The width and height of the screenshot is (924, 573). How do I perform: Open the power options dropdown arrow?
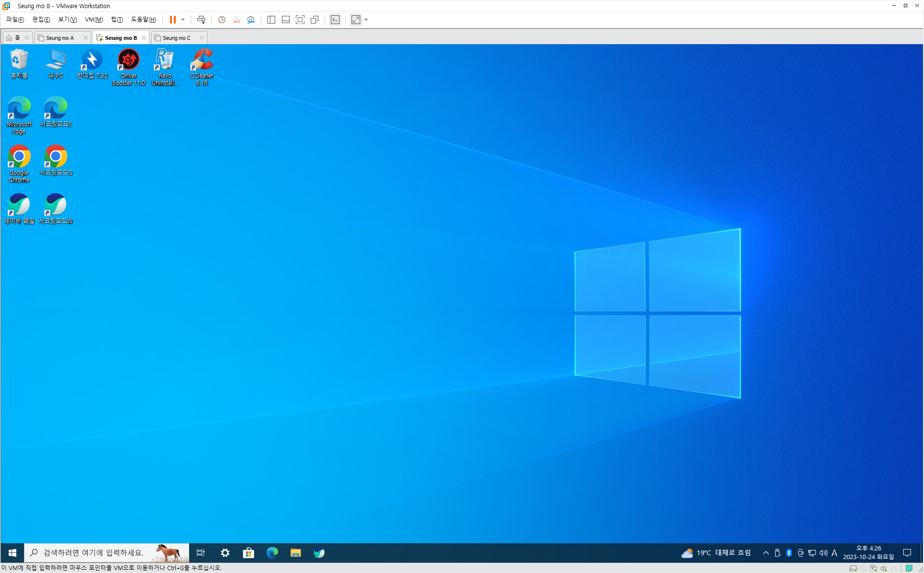pos(183,20)
